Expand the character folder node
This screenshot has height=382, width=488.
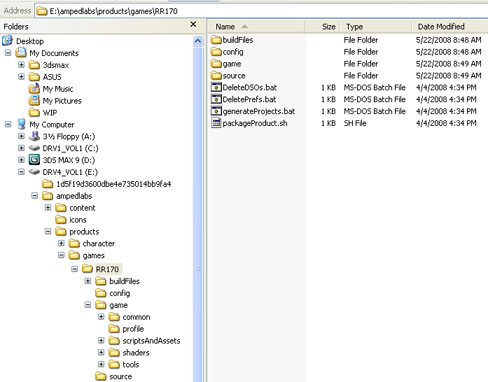(x=61, y=243)
